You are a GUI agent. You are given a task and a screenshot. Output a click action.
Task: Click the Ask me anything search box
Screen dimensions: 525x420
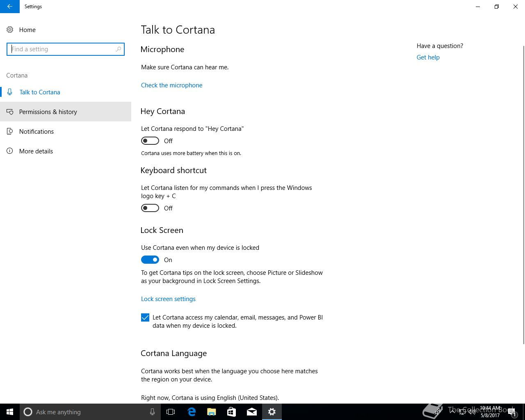pyautogui.click(x=90, y=412)
